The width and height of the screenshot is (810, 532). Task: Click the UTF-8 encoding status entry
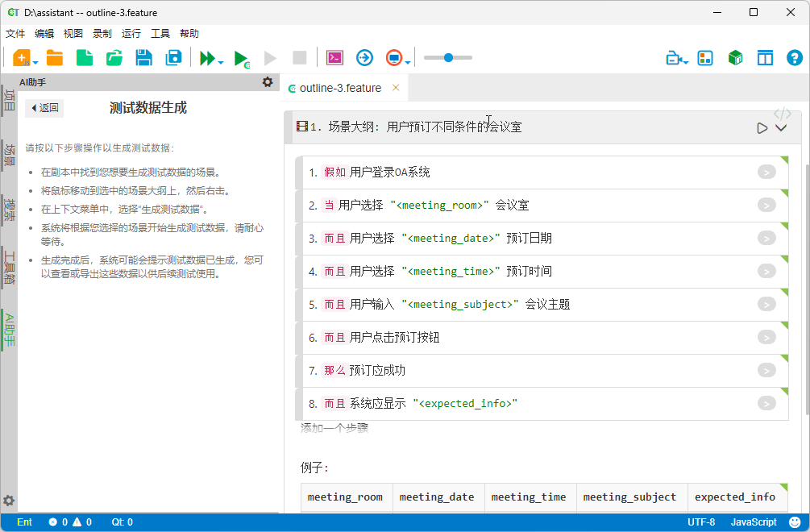(x=701, y=522)
